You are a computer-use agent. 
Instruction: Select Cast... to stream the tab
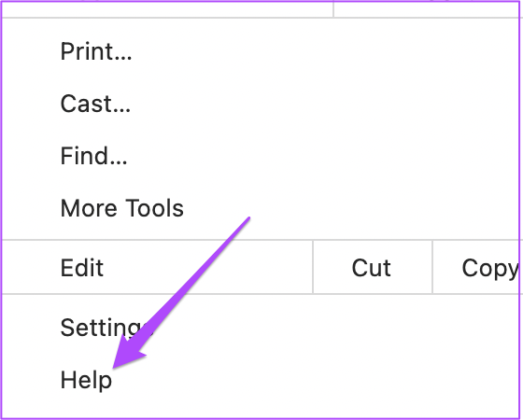[x=261, y=104]
